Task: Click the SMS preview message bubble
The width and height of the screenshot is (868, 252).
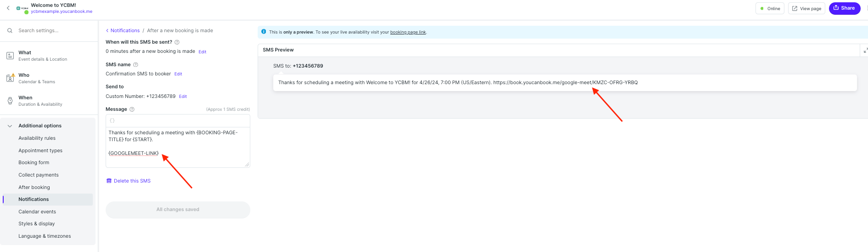Action: tap(565, 83)
